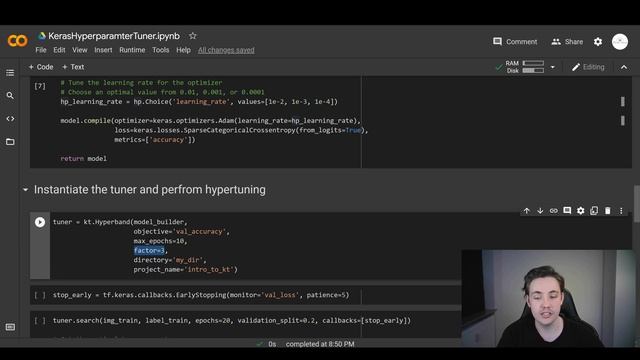Add a new Text cell
640x360 pixels.
coord(73,67)
